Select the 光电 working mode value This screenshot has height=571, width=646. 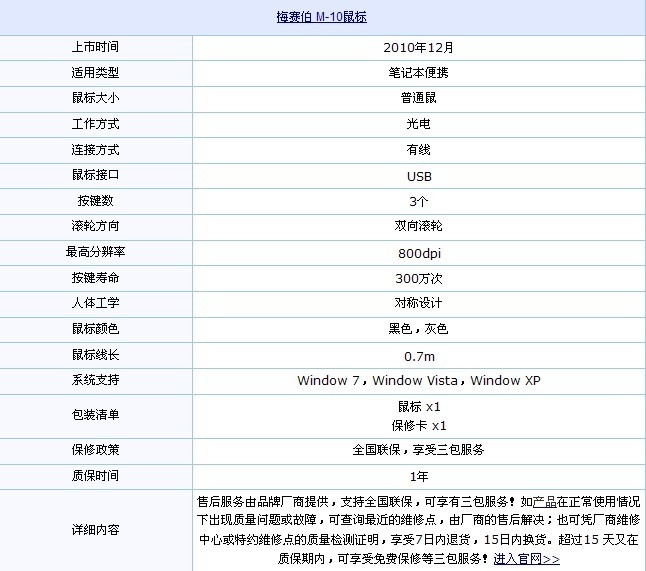418,124
